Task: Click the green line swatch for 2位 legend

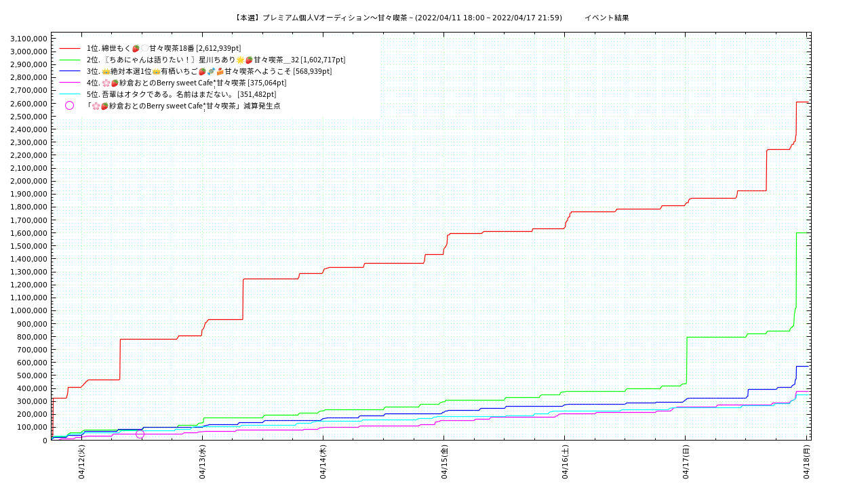Action: [x=70, y=60]
